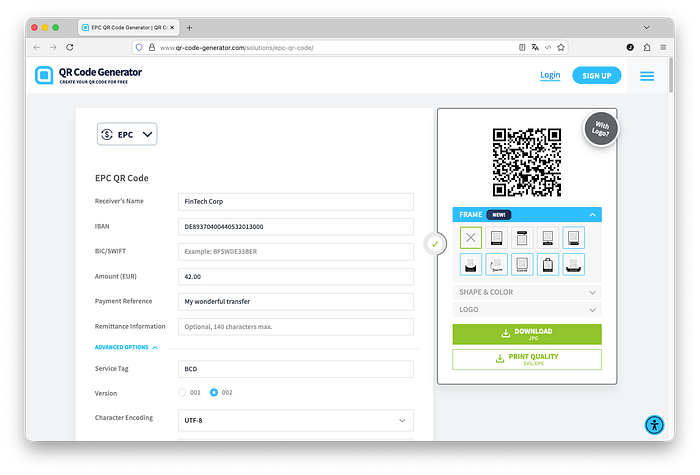Viewport: 700px width, 475px height.
Task: Open a new browser tab
Action: click(x=189, y=28)
